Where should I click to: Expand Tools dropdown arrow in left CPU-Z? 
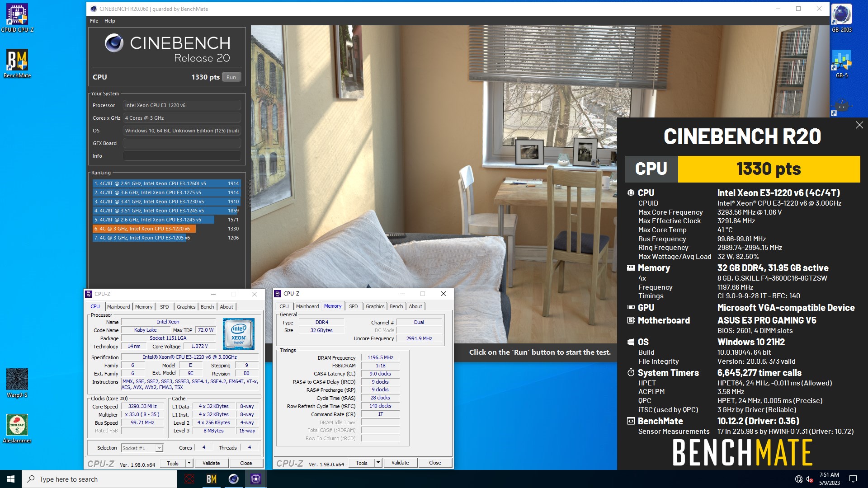point(189,463)
